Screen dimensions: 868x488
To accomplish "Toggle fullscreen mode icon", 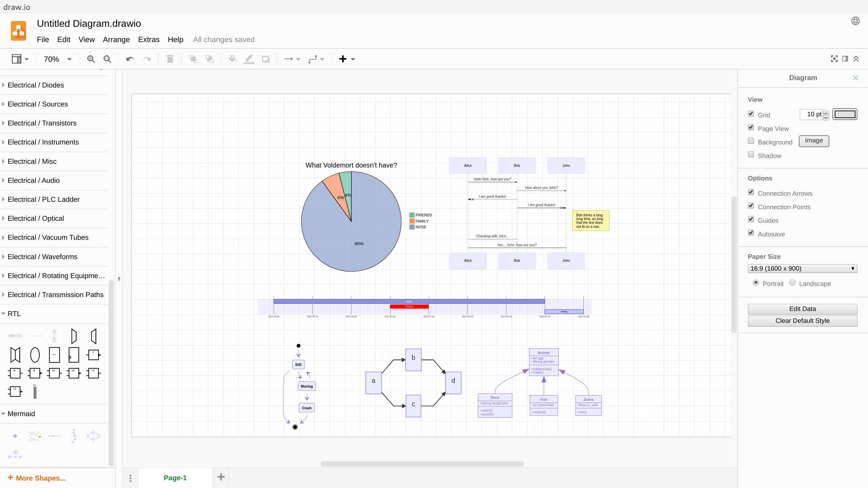I will (x=834, y=59).
